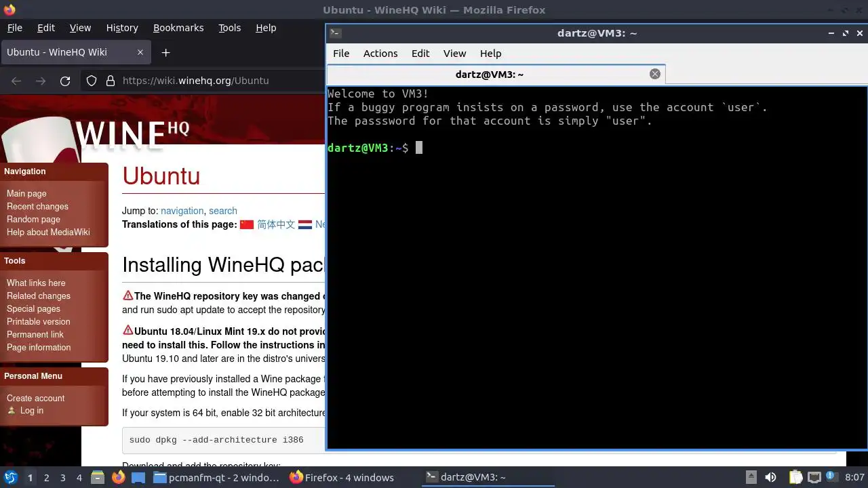Screen dimensions: 868x488
Task: Click the 8:07 clock in panel
Action: pos(854,478)
